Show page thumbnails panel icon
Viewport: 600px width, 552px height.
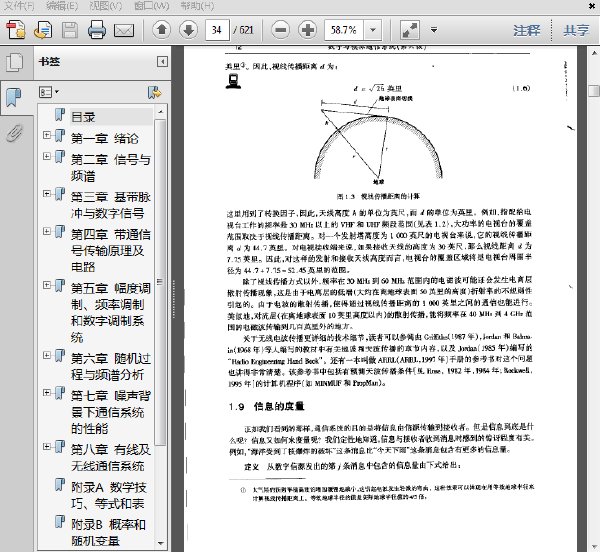[15, 62]
